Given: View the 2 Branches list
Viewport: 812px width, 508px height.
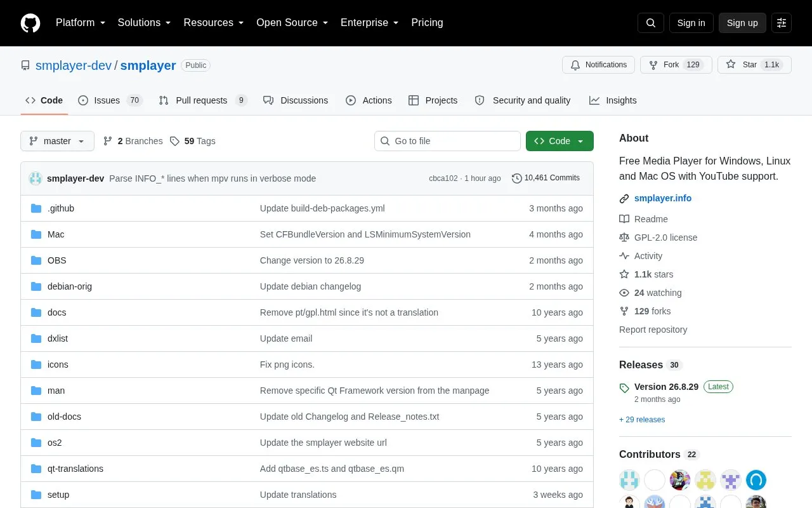Looking at the screenshot, I should tap(133, 141).
